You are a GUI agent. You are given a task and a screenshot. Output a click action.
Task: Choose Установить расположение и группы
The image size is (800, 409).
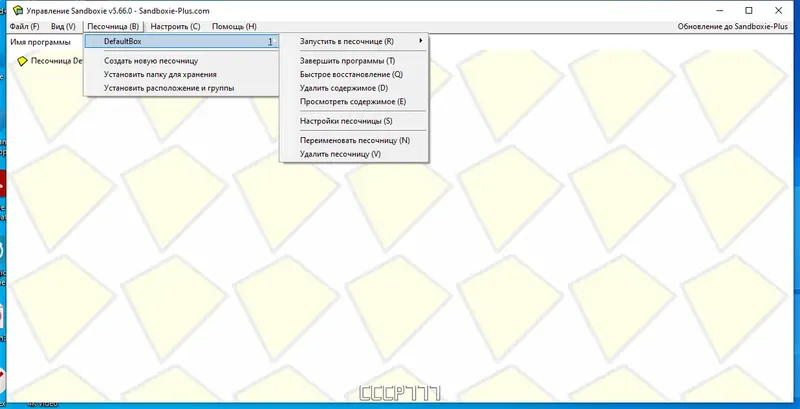pyautogui.click(x=182, y=88)
